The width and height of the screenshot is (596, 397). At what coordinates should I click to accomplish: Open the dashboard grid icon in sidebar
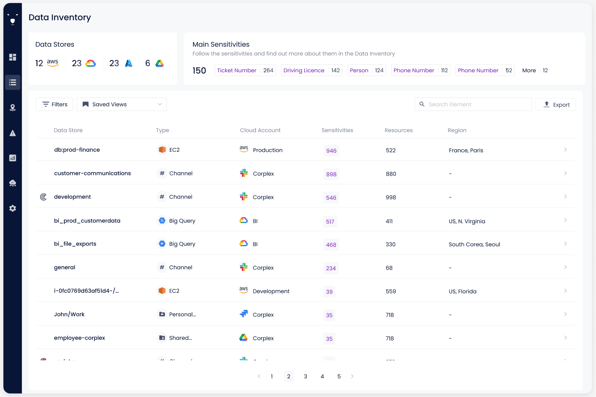coord(13,57)
